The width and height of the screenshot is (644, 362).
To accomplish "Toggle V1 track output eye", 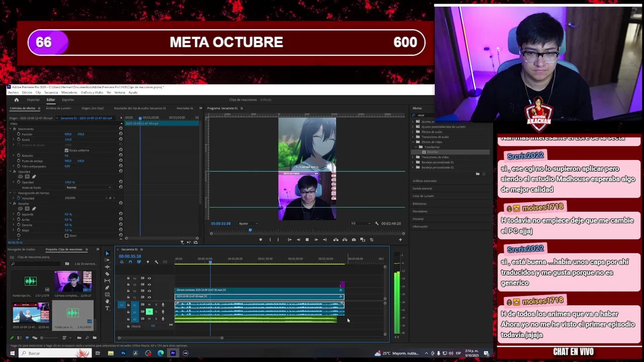I will coord(149,297).
